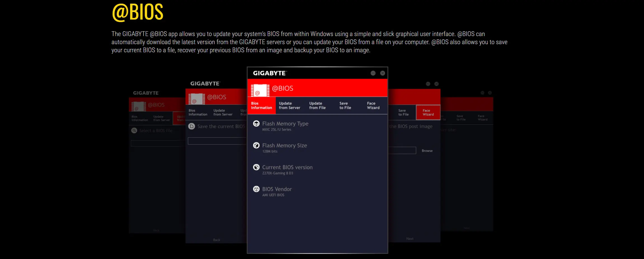Image resolution: width=644 pixels, height=259 pixels.
Task: Close the Face Wizard background window
Action: pos(436,84)
